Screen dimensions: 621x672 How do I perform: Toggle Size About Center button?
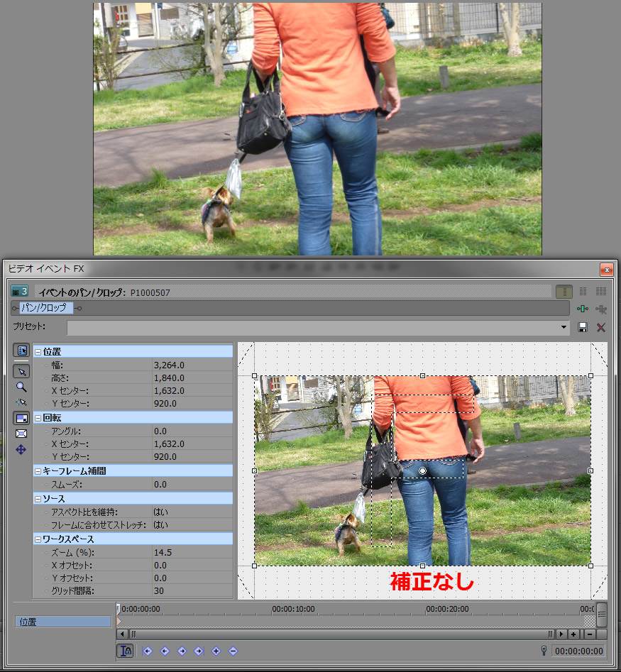(21, 434)
